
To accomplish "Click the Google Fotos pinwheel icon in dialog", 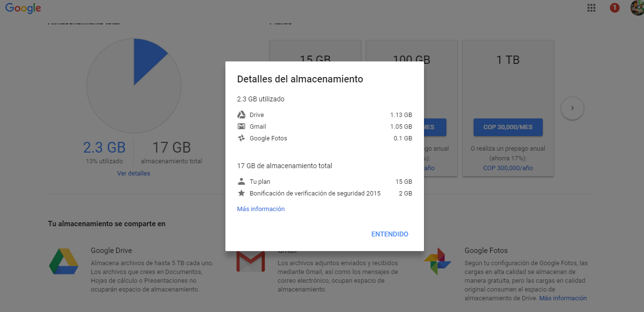I will tap(241, 138).
